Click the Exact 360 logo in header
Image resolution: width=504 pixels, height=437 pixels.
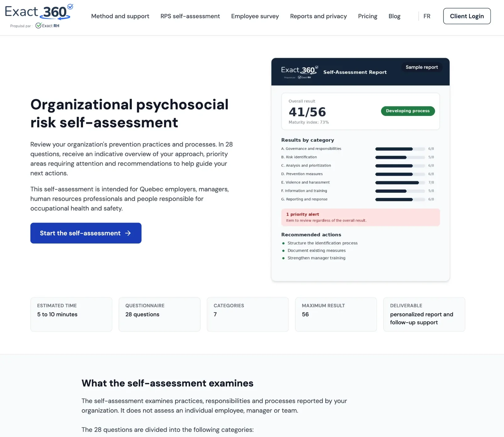39,12
